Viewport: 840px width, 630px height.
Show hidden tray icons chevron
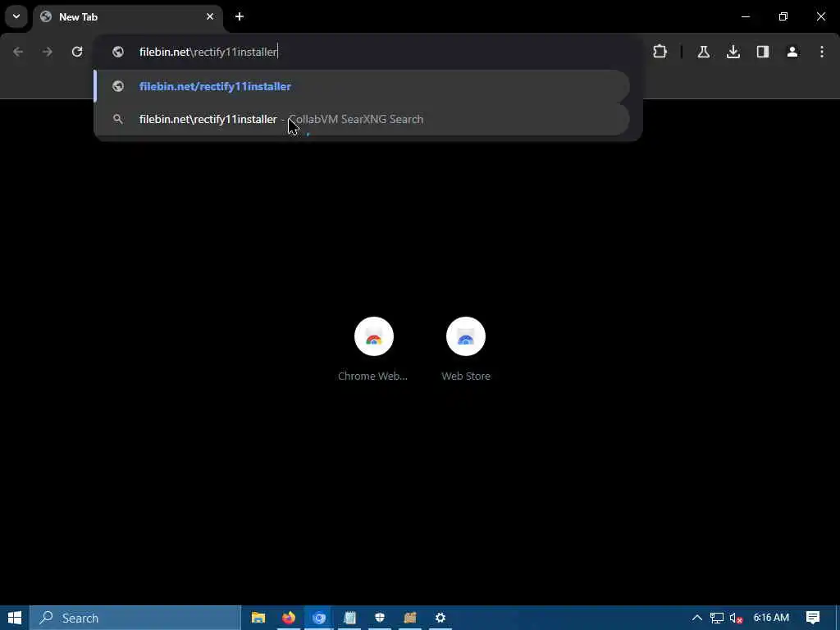point(697,618)
